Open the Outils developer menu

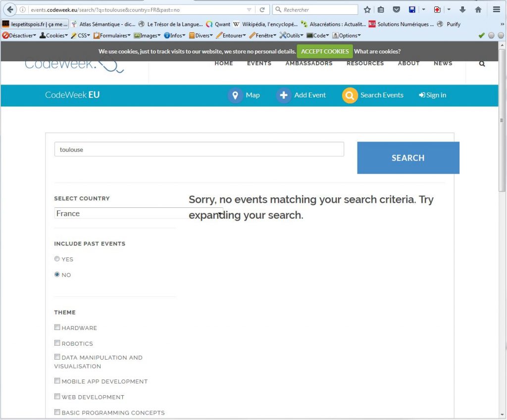(291, 36)
